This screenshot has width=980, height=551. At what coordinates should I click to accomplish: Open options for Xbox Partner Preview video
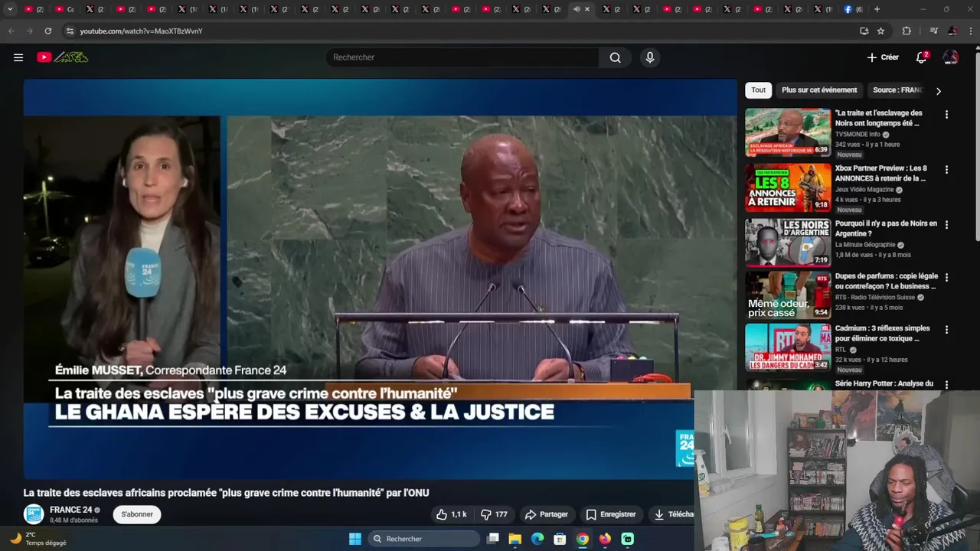click(946, 169)
